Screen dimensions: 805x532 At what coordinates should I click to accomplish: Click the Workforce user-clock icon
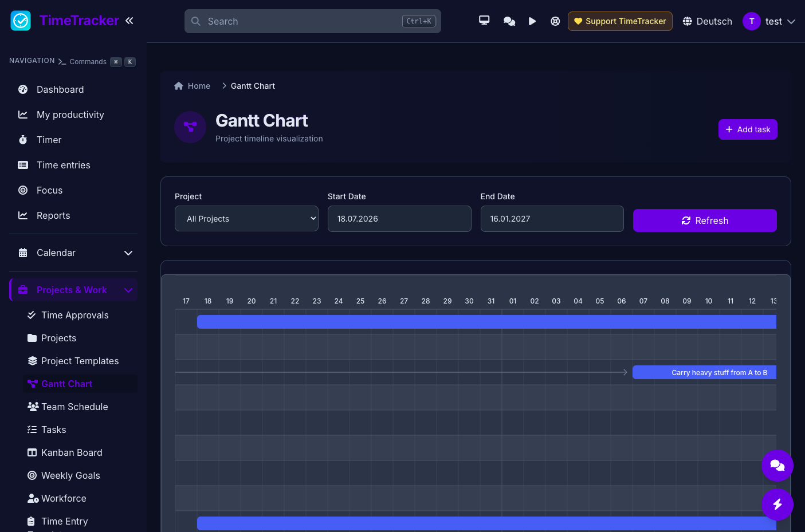click(x=33, y=498)
